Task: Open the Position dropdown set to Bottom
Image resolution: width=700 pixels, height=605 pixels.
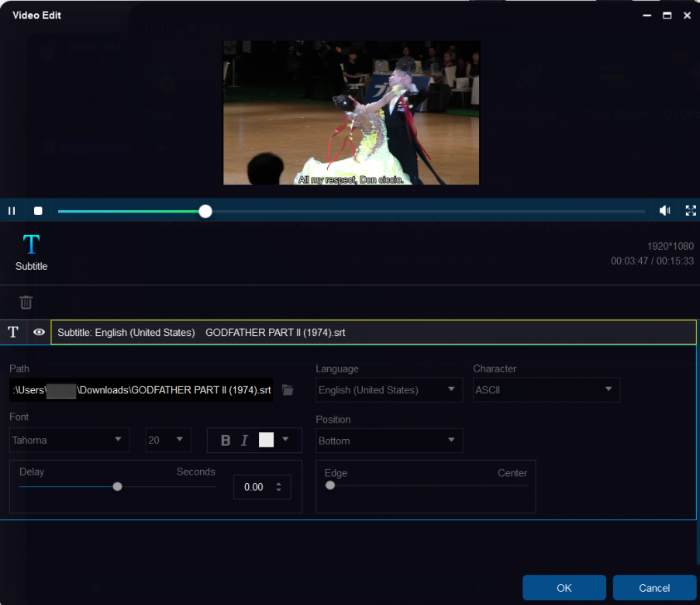Action: [388, 441]
